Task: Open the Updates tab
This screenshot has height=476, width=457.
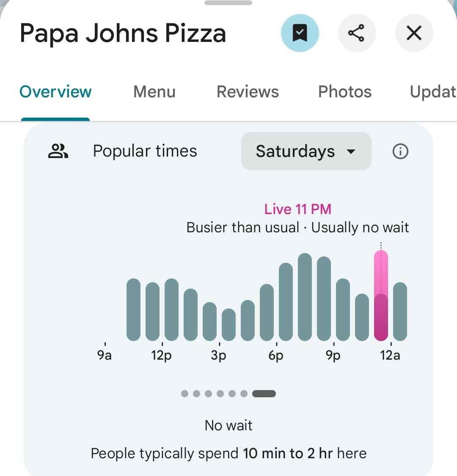Action: 433,92
